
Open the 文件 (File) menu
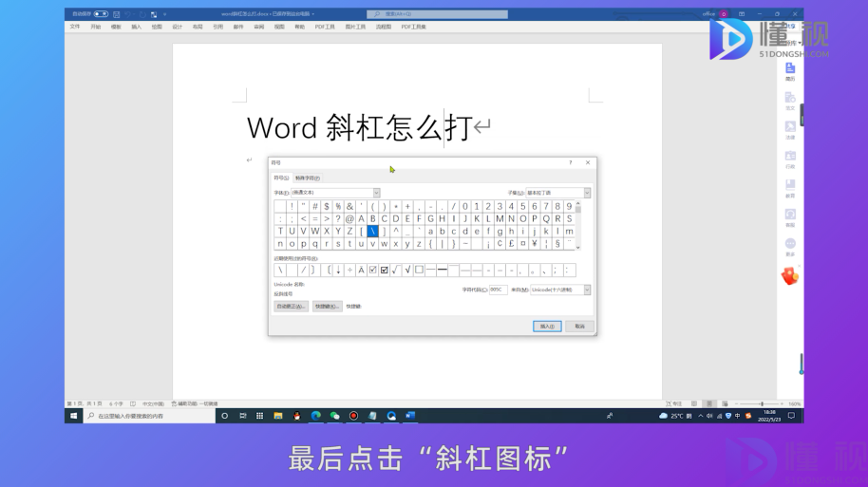click(75, 27)
